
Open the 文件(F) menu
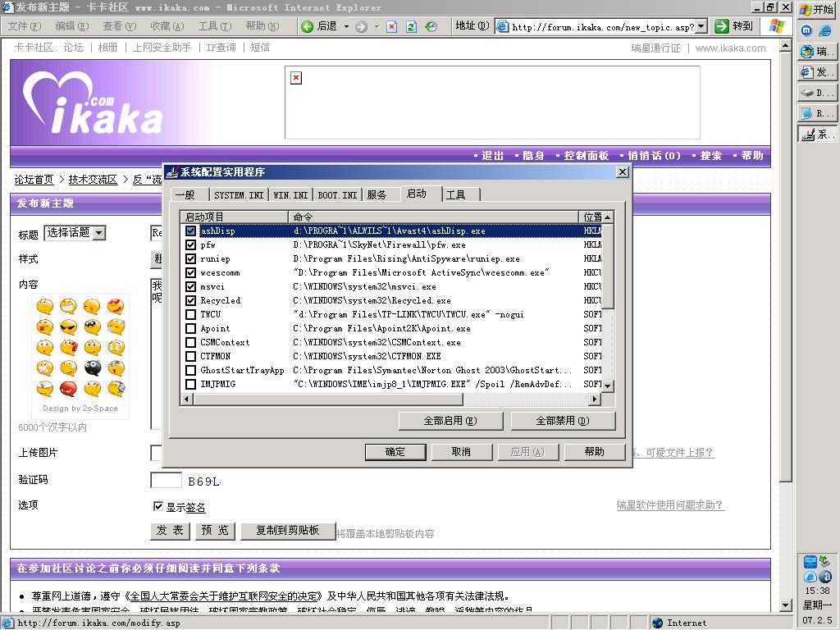pyautogui.click(x=25, y=26)
